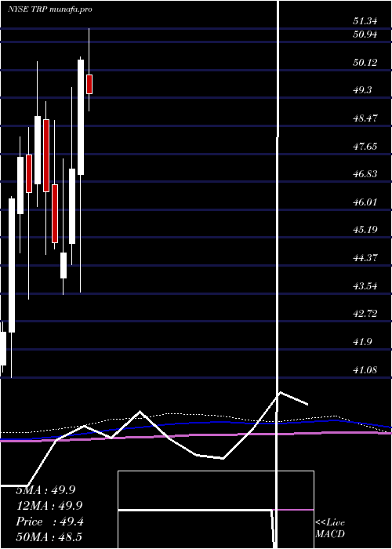Click the NYSE TRP munafa.pro chart title
The width and height of the screenshot is (392, 549).
click(x=49, y=9)
